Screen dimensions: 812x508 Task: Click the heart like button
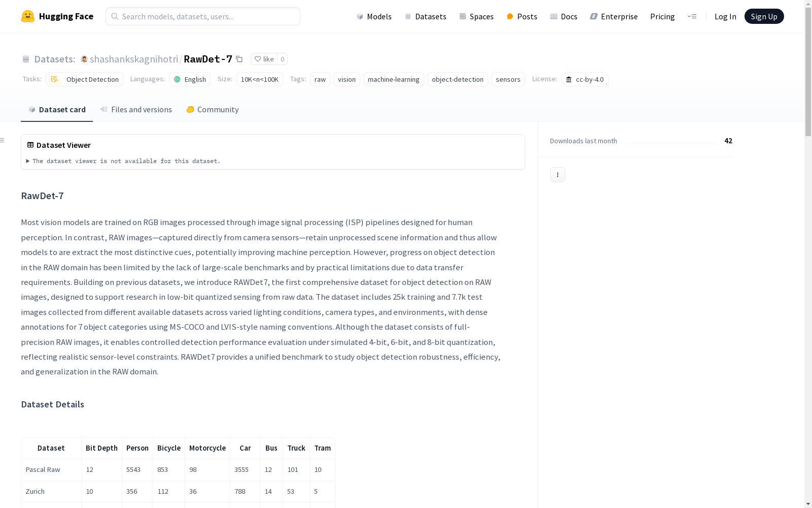(264, 59)
